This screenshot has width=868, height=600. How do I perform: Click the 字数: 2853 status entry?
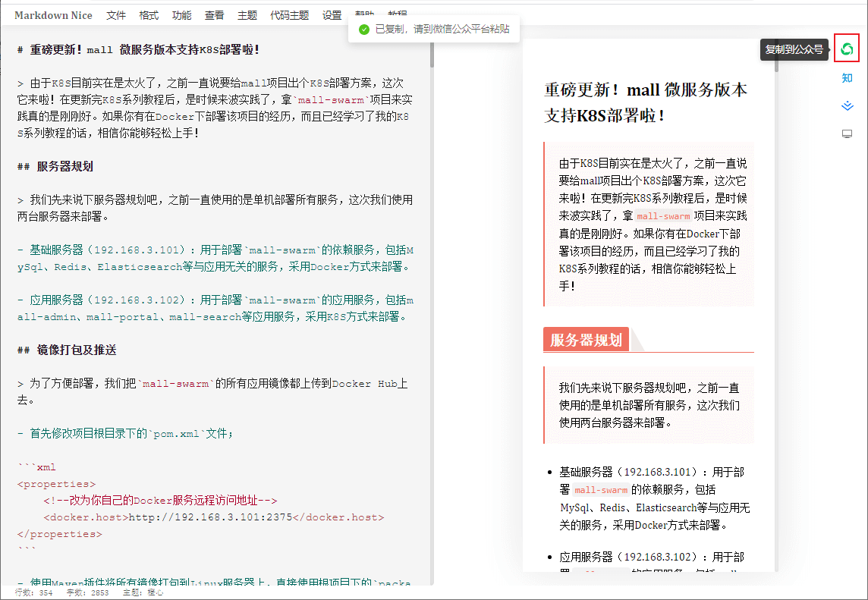point(87,592)
